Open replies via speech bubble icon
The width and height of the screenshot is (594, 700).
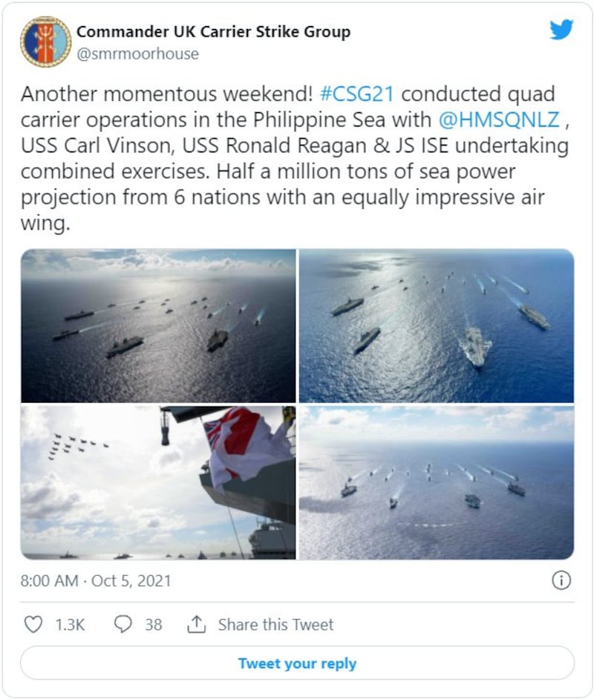pos(123,624)
